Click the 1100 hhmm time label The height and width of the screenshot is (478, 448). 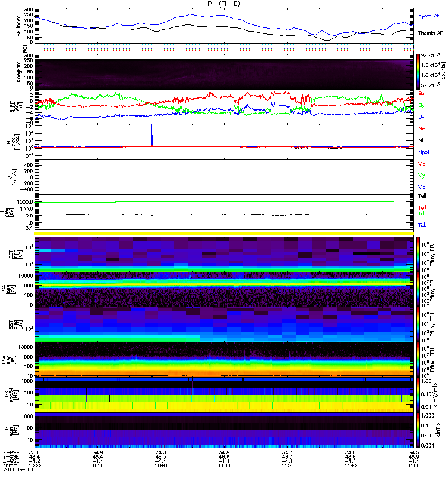pos(224,465)
